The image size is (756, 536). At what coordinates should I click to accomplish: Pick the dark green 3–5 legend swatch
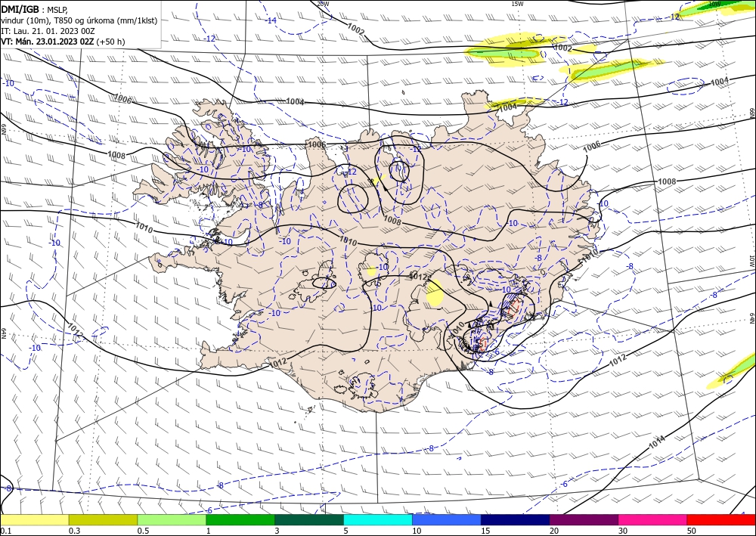(x=309, y=519)
